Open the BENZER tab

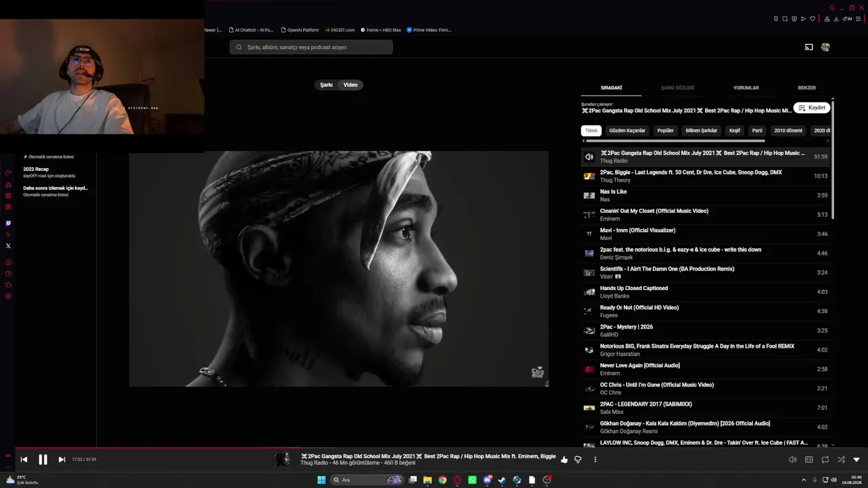806,87
